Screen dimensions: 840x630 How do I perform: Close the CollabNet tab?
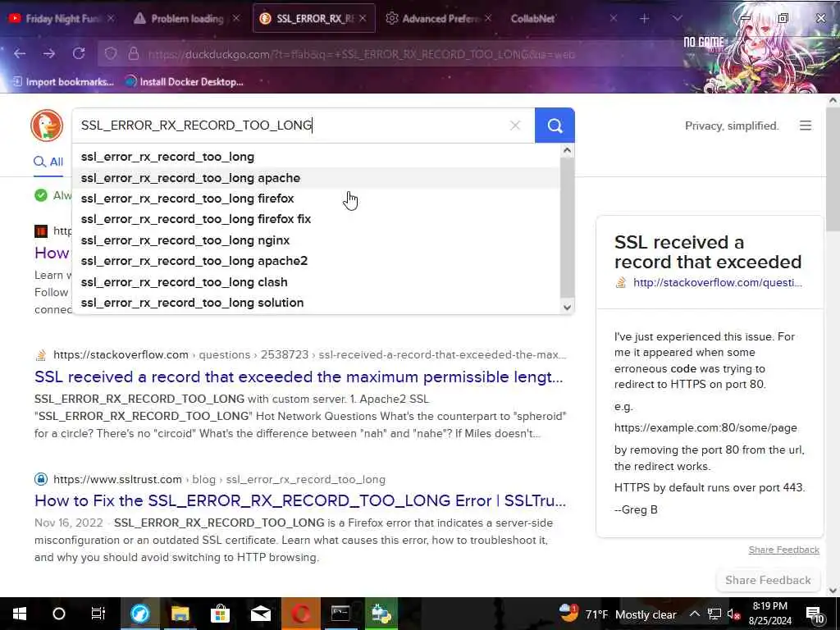tap(614, 18)
